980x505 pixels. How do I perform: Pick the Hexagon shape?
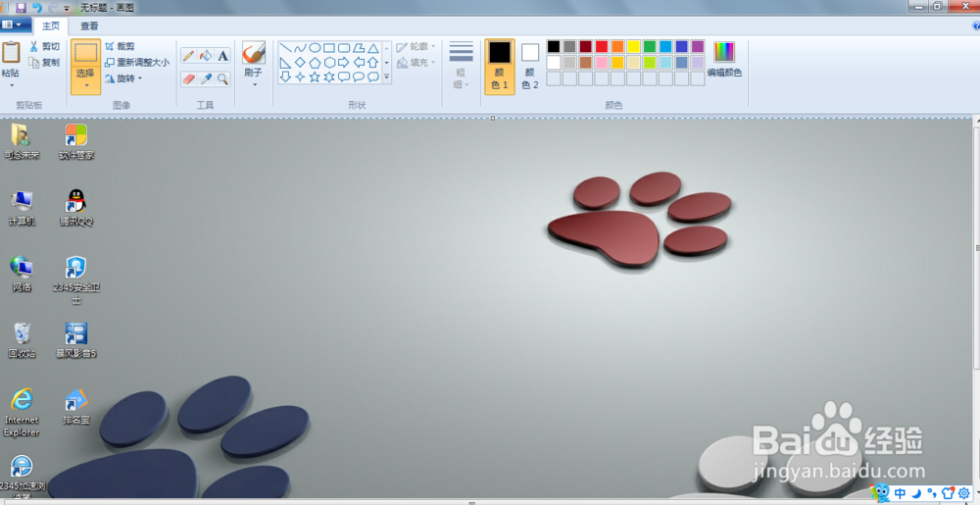[329, 63]
